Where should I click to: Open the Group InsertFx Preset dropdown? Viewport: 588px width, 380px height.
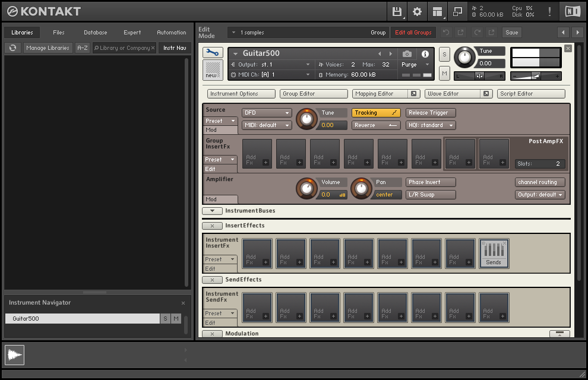[220, 160]
